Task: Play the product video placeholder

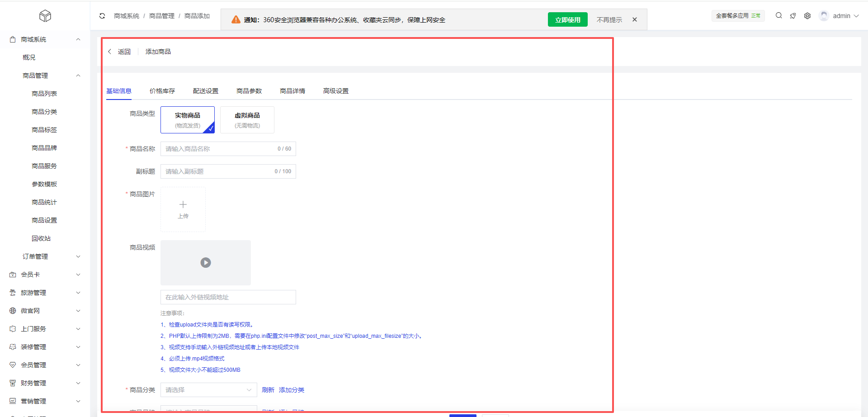Action: pyautogui.click(x=206, y=263)
